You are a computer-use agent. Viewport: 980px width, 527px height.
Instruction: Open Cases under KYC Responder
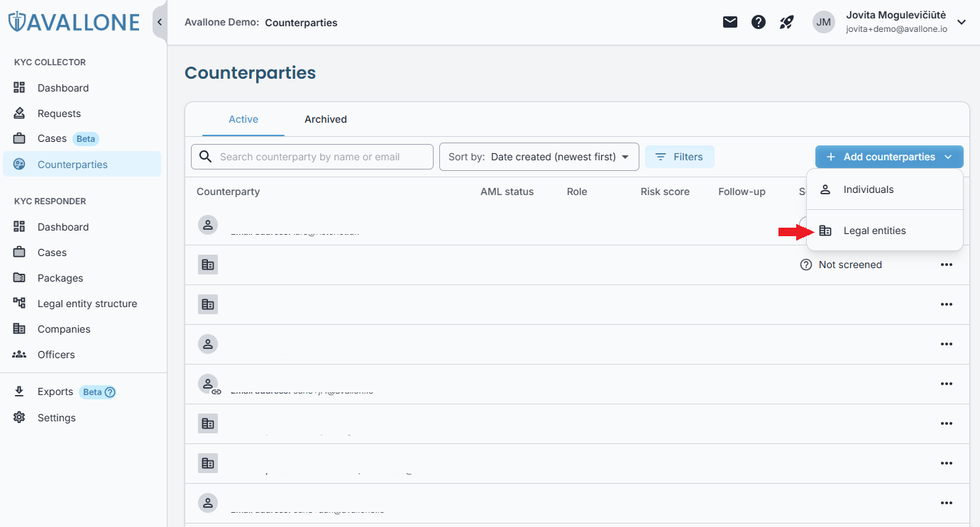tap(52, 253)
